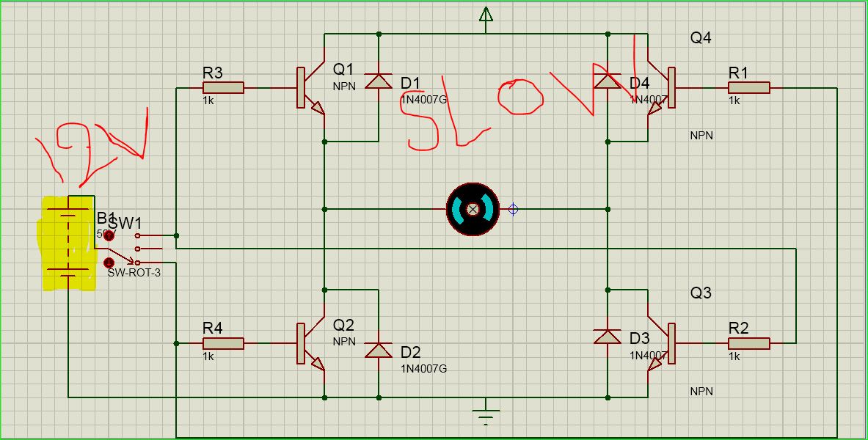Click the 1k value under R2
This screenshot has width=868, height=440.
pyautogui.click(x=734, y=356)
